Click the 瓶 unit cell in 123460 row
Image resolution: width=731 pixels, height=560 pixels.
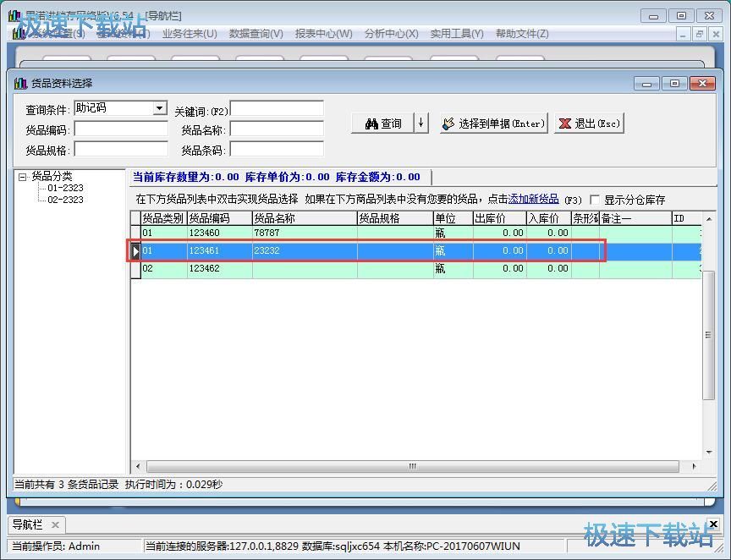[x=453, y=233]
